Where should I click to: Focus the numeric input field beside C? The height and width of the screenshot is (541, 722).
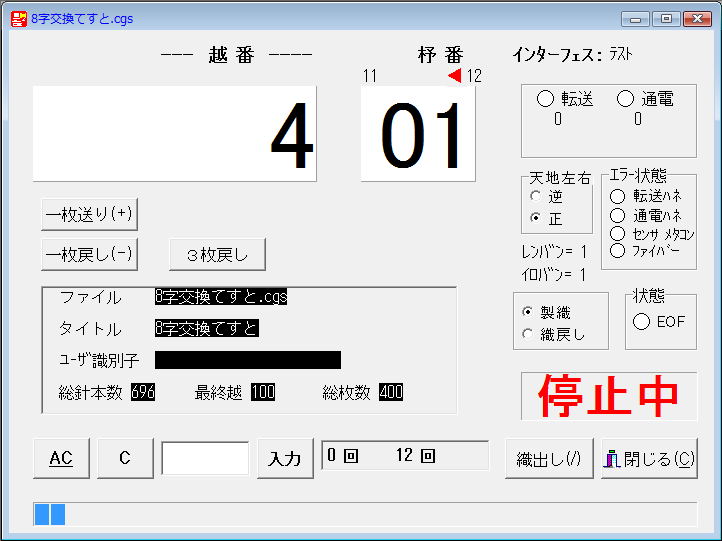205,458
